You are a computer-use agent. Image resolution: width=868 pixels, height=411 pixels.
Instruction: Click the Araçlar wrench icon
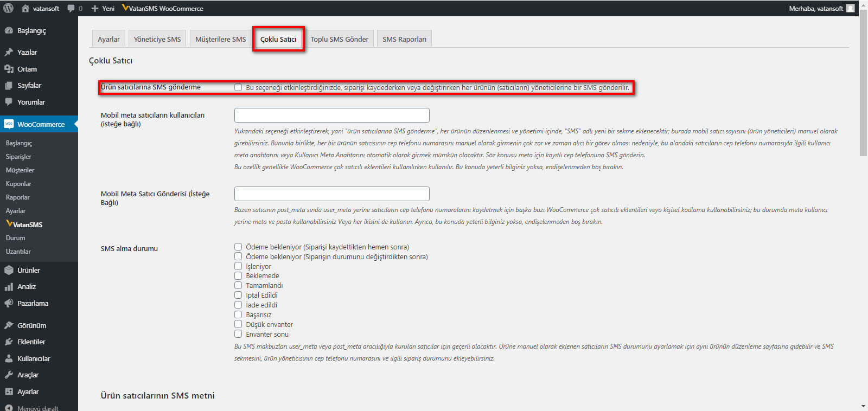[x=9, y=375]
